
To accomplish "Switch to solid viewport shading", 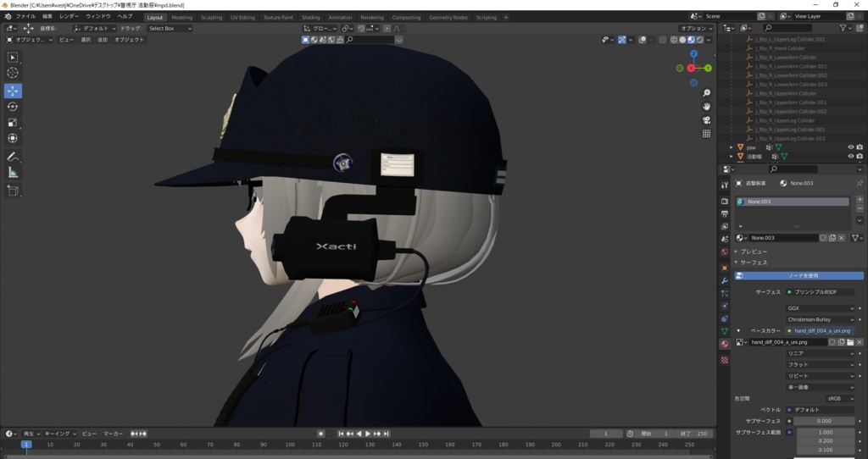I will 682,40.
